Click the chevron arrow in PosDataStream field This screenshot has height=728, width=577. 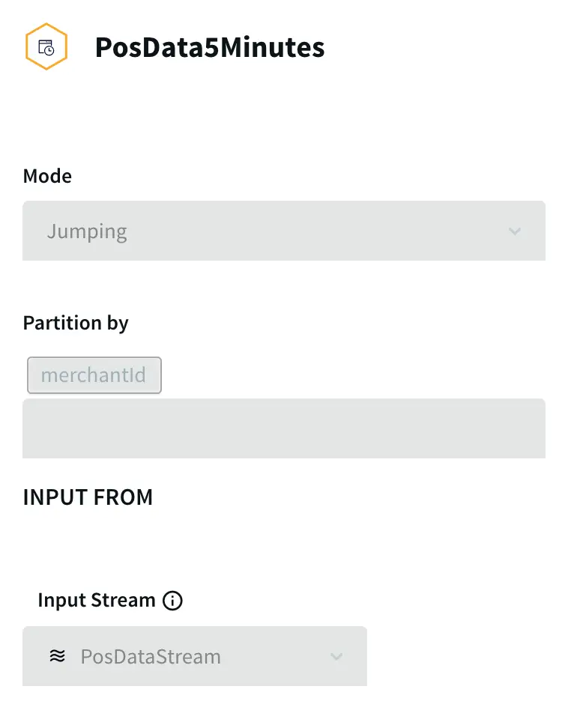coord(336,657)
